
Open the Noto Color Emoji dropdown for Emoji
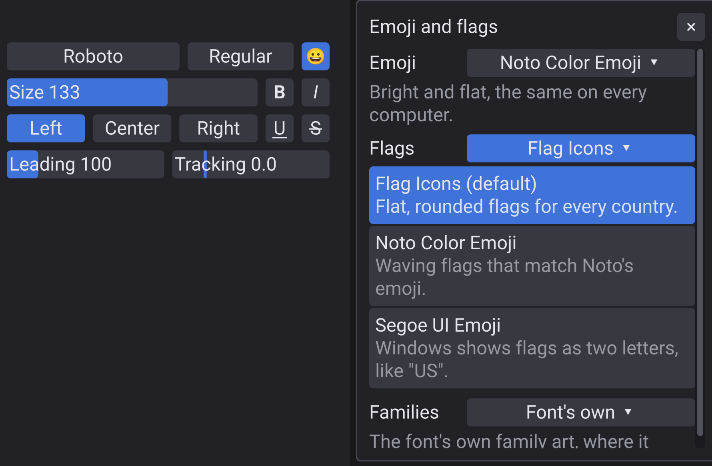[x=580, y=63]
